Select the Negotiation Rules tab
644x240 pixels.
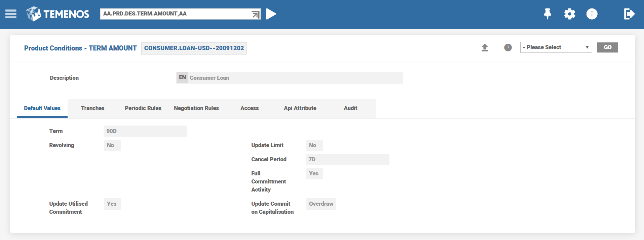point(196,108)
